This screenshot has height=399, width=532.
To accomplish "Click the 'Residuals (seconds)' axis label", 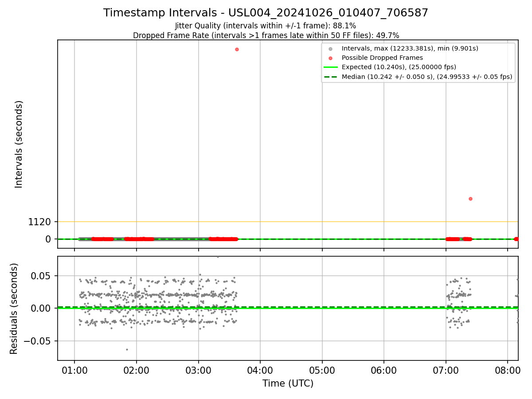I will click(x=14, y=309).
